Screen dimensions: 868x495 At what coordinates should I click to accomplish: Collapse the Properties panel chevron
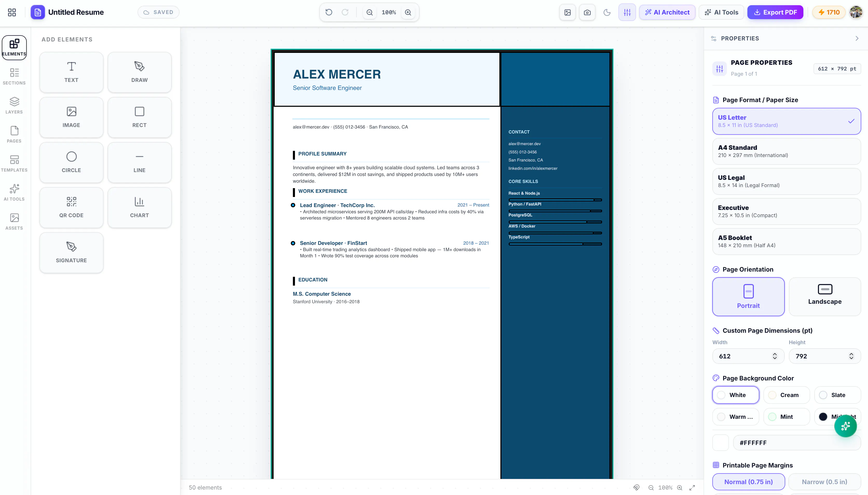857,38
